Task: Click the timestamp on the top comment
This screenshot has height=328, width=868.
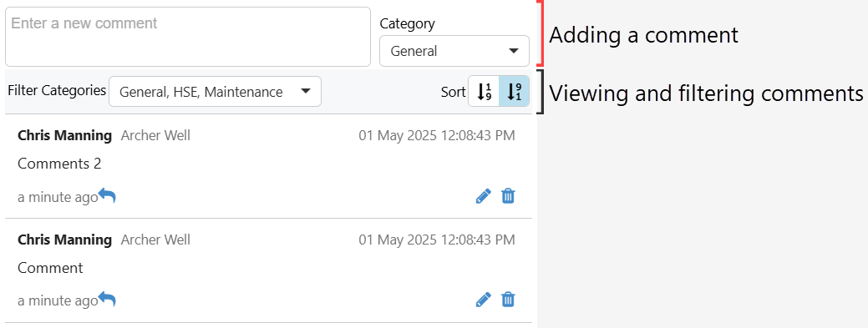Action: point(437,135)
